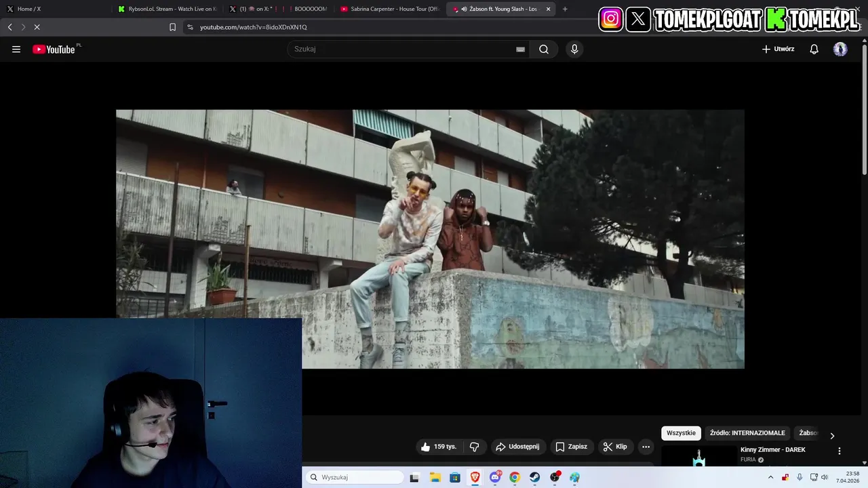Click the browser back arrow

9,27
